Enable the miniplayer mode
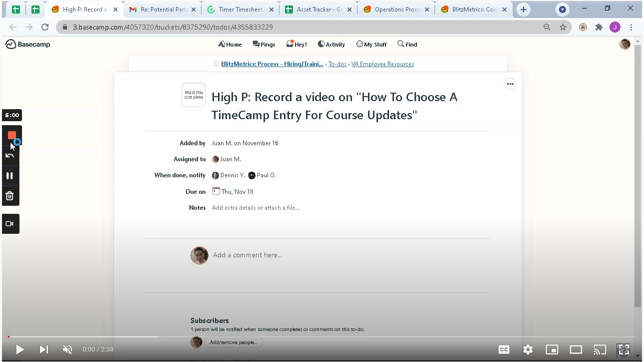This screenshot has width=644, height=362. pyautogui.click(x=552, y=349)
